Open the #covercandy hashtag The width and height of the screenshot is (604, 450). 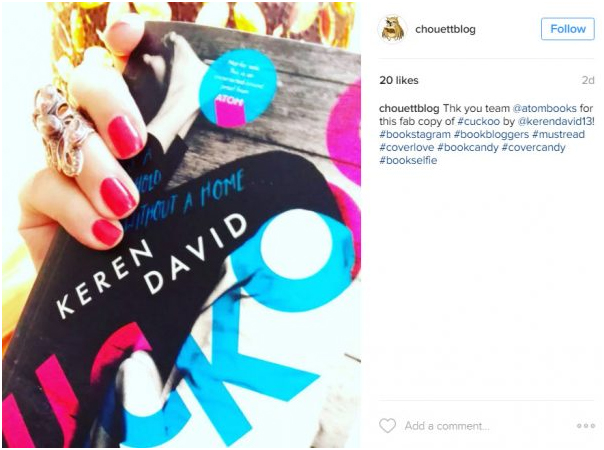click(x=533, y=148)
